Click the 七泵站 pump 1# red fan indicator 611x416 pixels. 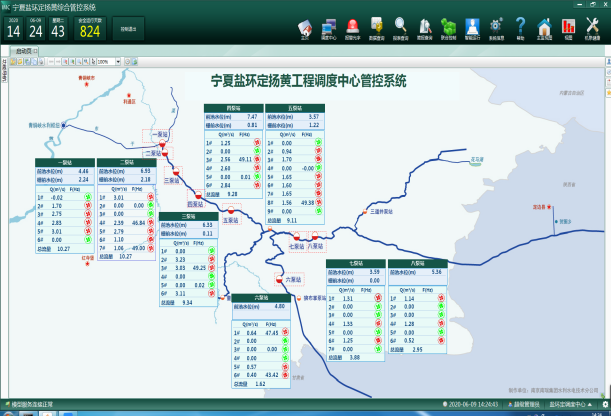[378, 298]
